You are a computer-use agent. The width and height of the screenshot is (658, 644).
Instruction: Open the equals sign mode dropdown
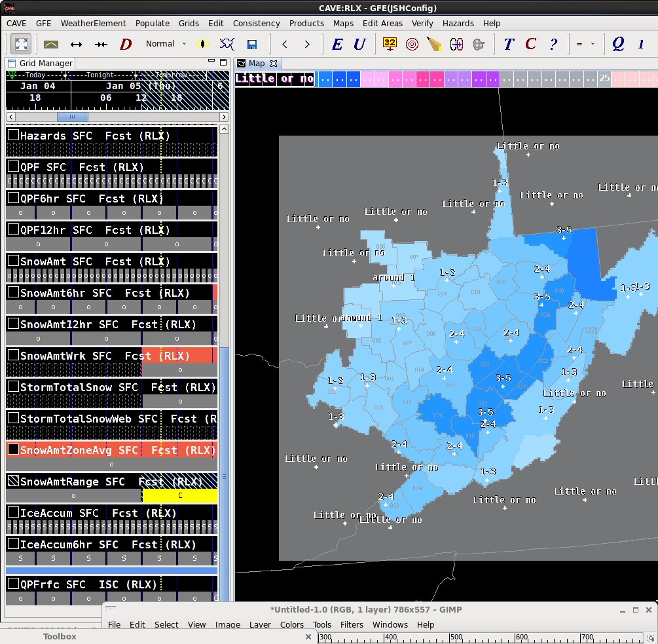tap(585, 44)
